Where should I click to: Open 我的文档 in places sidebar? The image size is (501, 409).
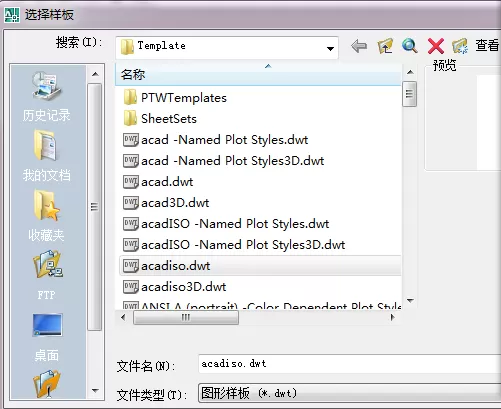pos(47,155)
